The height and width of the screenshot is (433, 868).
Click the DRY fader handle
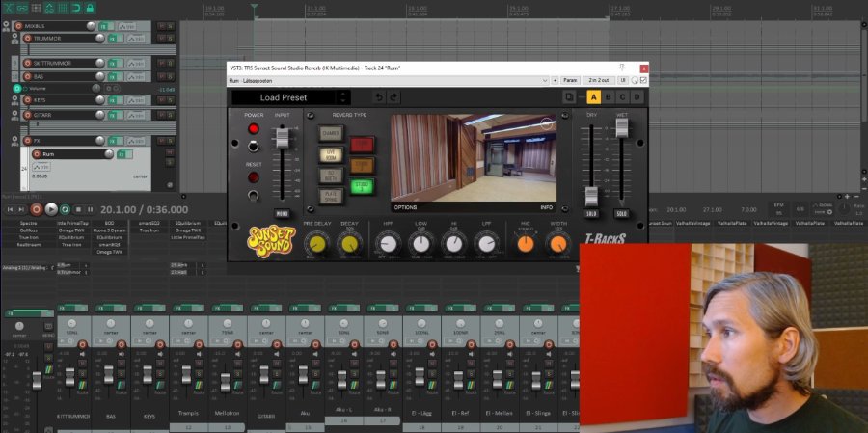[x=591, y=197]
